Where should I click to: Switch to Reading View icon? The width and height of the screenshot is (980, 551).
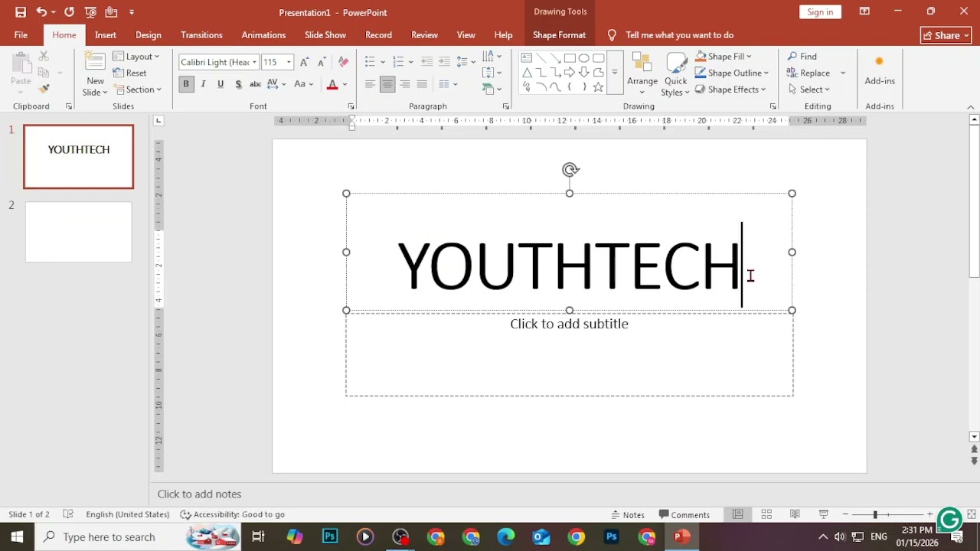click(x=795, y=514)
